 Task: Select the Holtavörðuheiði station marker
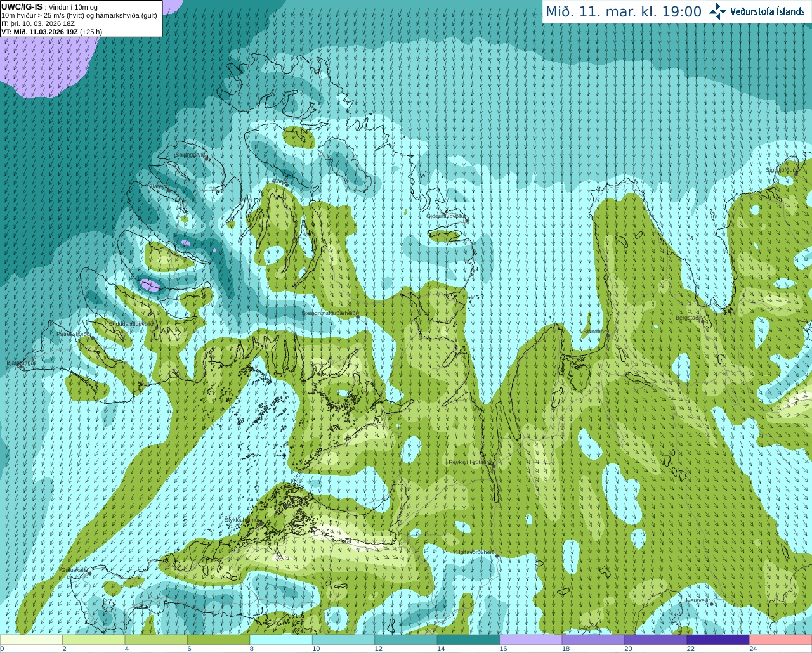(x=497, y=557)
